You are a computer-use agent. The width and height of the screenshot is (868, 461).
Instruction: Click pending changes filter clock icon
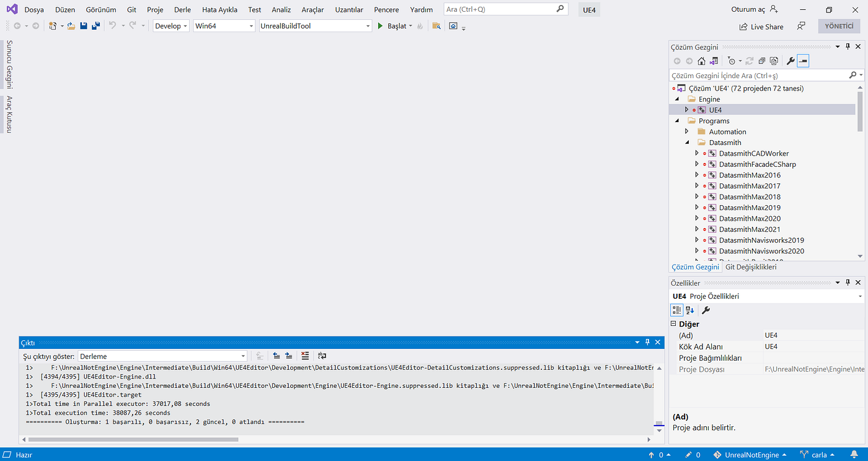pos(732,61)
